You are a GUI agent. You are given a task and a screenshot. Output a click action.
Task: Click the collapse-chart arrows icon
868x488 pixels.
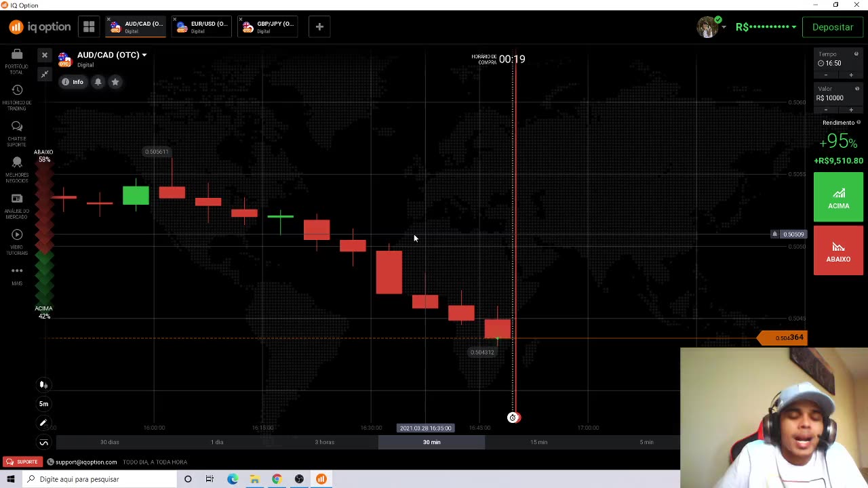click(45, 74)
